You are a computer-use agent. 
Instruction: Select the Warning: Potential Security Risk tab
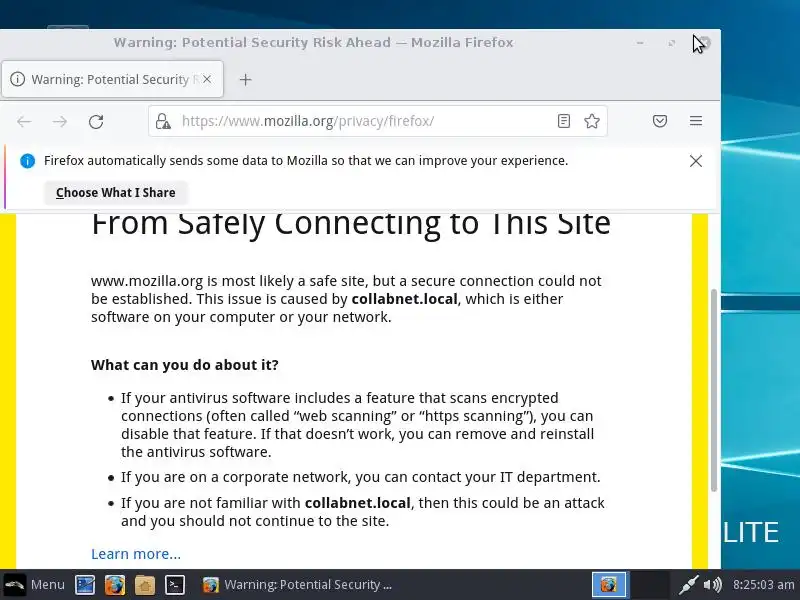click(x=112, y=79)
